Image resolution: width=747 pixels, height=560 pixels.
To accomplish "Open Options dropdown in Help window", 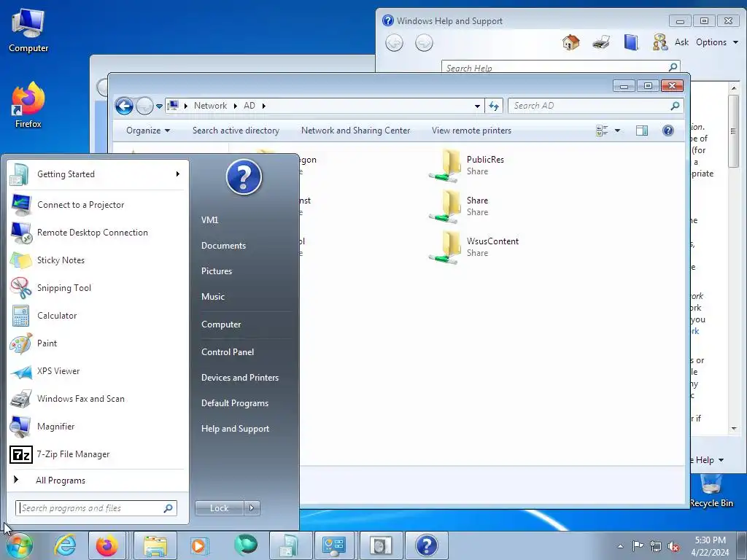I will 717,42.
